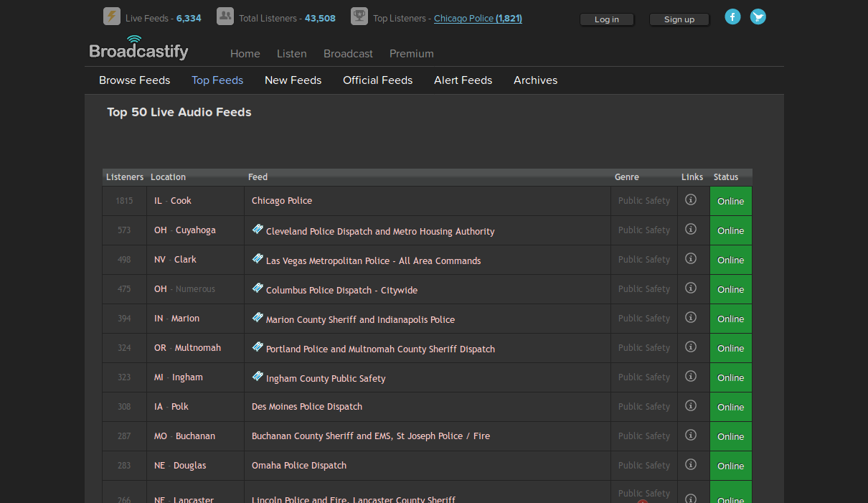Viewport: 868px width, 503px height.
Task: Go to the Archives tab
Action: click(536, 80)
